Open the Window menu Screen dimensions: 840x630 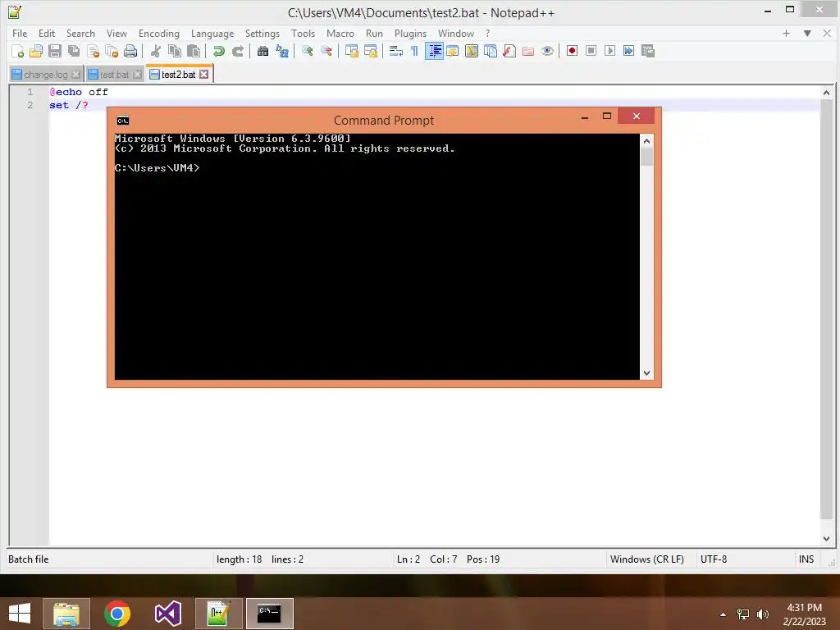pos(456,33)
